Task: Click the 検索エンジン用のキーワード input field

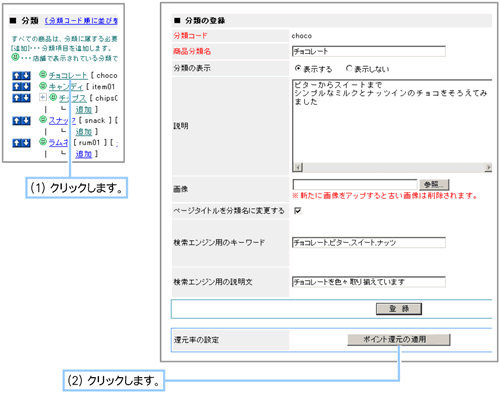Action: pyautogui.click(x=369, y=243)
